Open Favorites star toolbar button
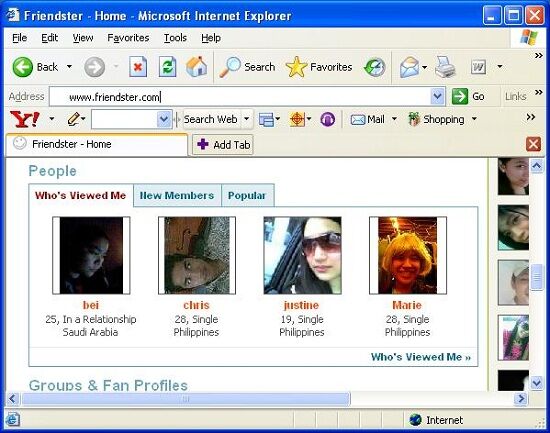550x433 pixels. (x=318, y=67)
